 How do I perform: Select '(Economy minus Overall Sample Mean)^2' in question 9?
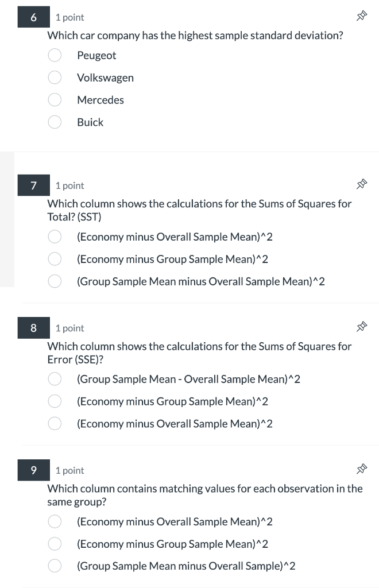tap(55, 521)
